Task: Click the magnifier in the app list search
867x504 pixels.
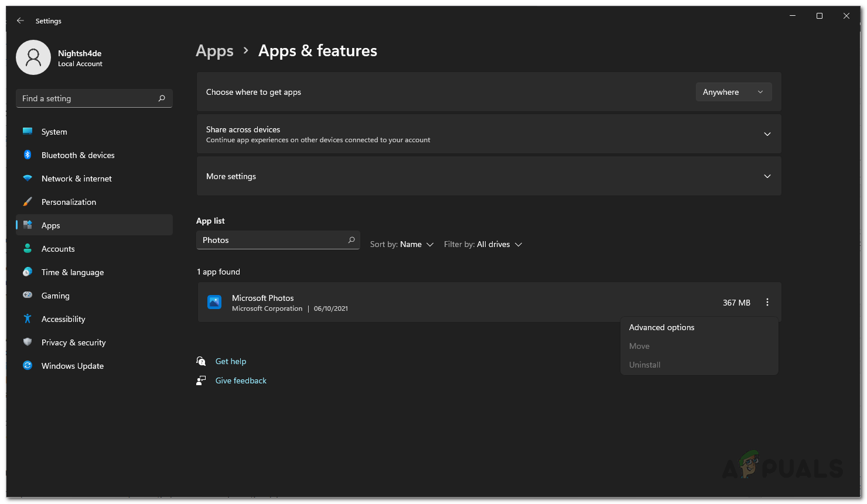Action: pyautogui.click(x=351, y=240)
